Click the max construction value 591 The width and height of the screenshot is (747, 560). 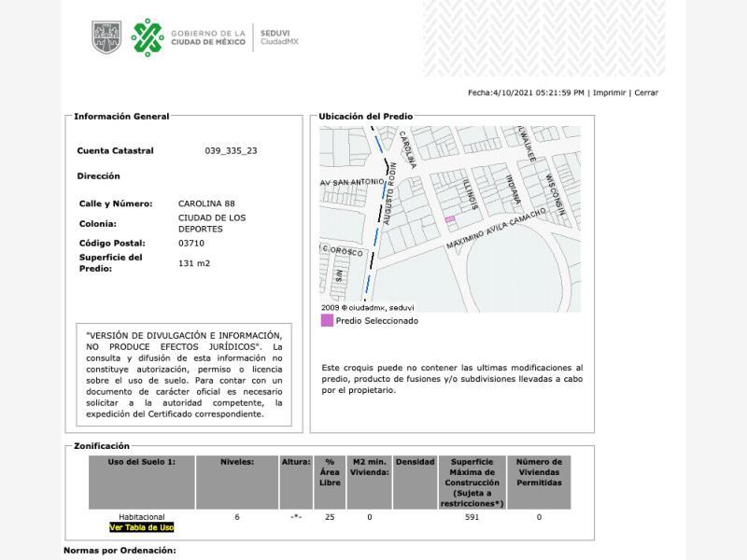pyautogui.click(x=472, y=517)
